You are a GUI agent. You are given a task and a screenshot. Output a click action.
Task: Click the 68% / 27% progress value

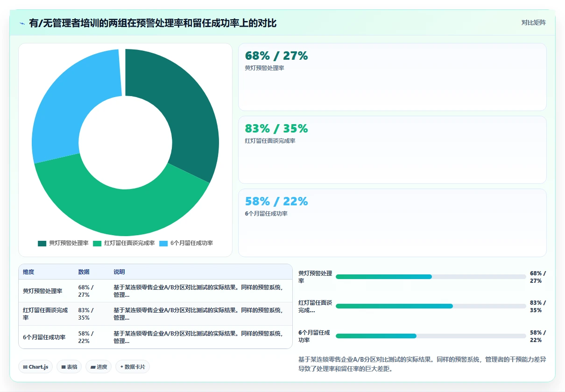[538, 277]
